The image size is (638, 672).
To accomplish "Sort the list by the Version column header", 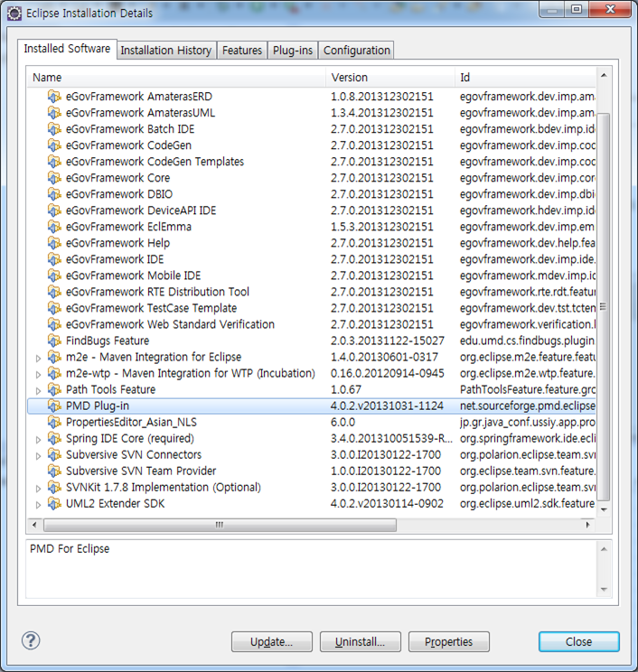I will click(x=389, y=78).
